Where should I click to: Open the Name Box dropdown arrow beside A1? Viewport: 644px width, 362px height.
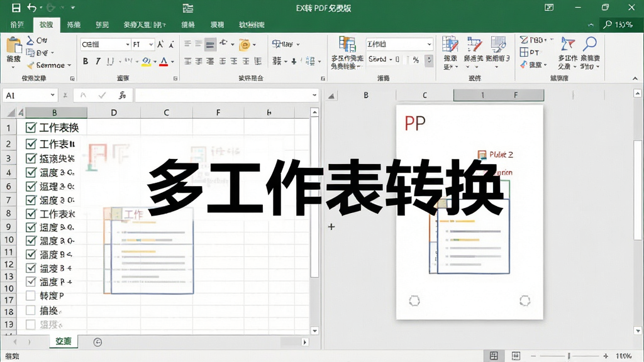click(53, 96)
